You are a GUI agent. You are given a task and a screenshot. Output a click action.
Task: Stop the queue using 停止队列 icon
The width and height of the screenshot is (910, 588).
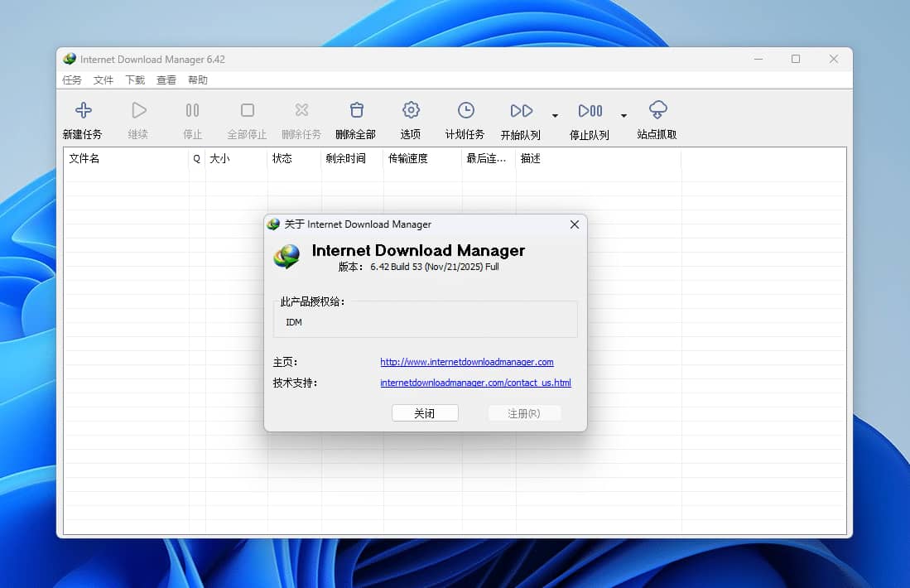[x=590, y=117]
